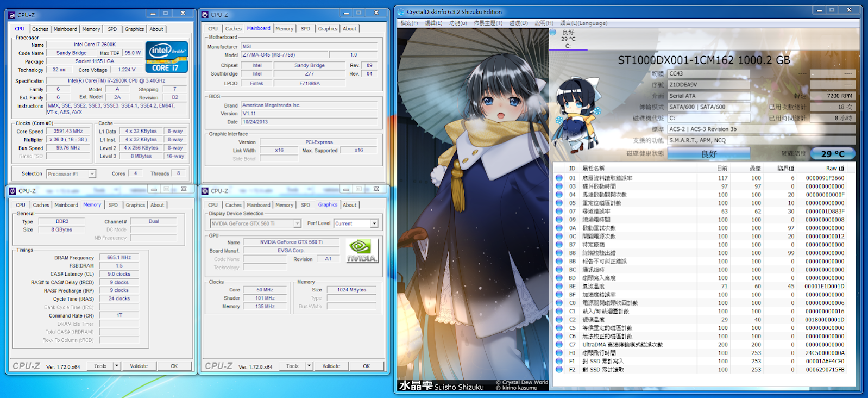868x398 pixels.
Task: Click the title icon of the CPU-Z Graphics window
Action: coord(205,191)
